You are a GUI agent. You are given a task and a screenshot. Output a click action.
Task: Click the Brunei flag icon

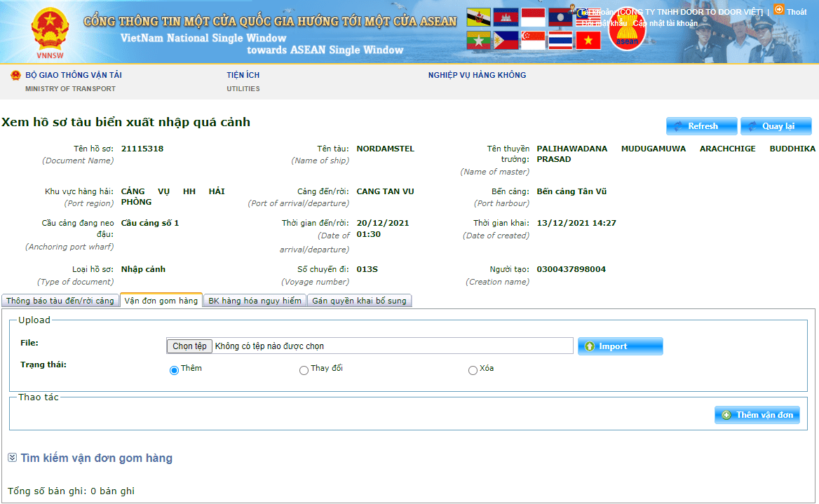tap(479, 18)
